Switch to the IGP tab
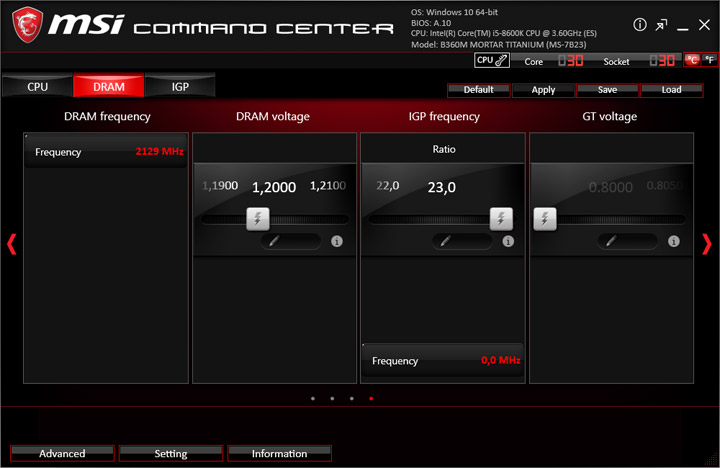720x468 pixels. coord(180,86)
